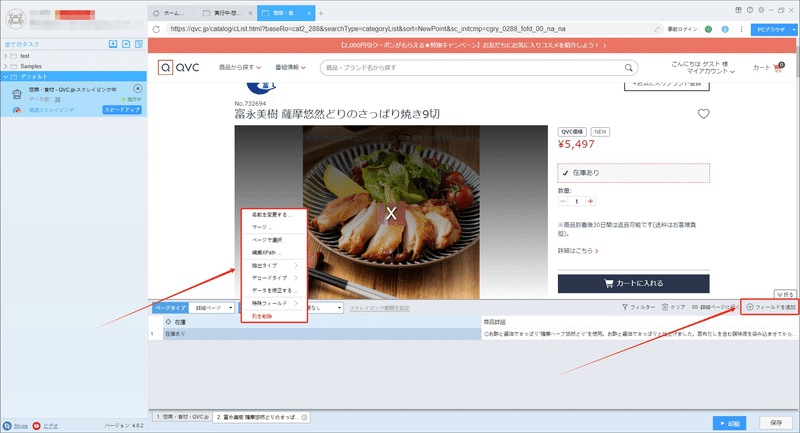This screenshot has width=800, height=433.
Task: Expand the 抽出タイプ submenu
Action: pyautogui.click(x=272, y=265)
